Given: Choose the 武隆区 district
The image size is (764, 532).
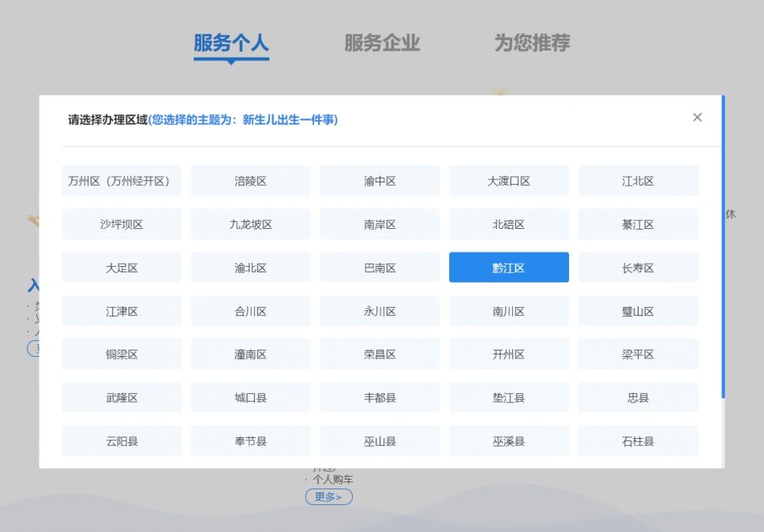Looking at the screenshot, I should tap(121, 397).
